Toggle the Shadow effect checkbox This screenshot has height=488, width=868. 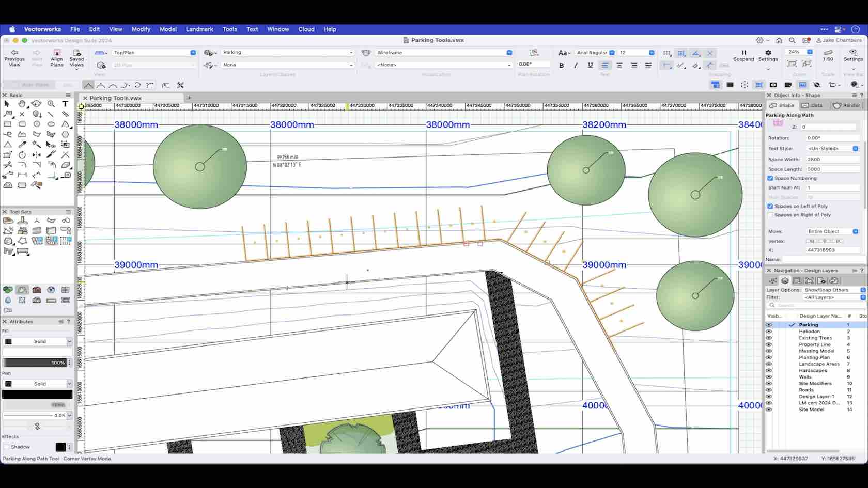point(7,447)
